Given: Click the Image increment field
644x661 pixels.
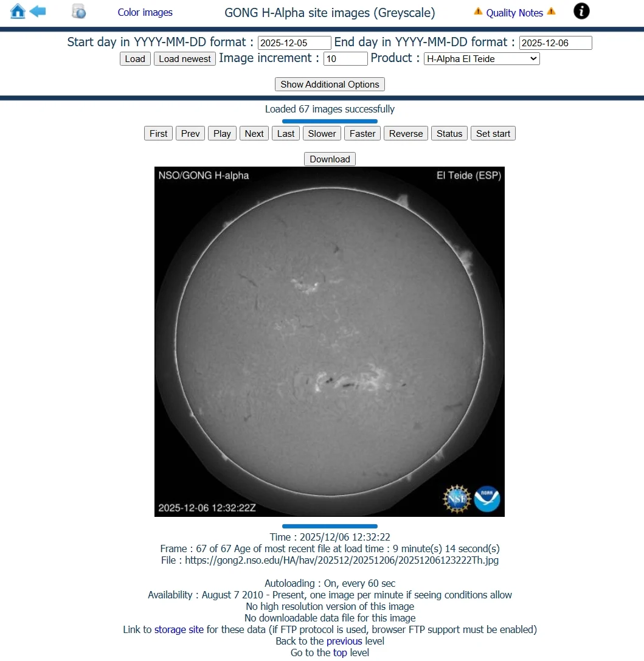Looking at the screenshot, I should (x=345, y=59).
